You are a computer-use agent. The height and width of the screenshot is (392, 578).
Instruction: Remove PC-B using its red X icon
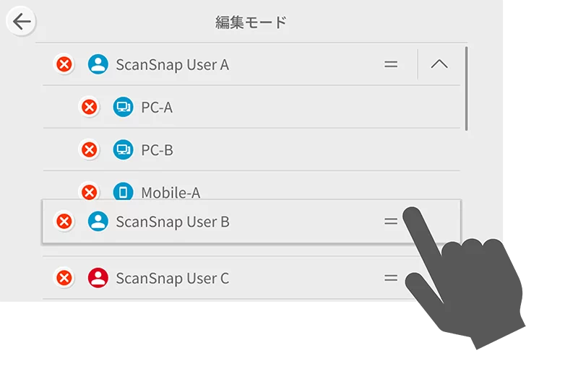click(89, 150)
